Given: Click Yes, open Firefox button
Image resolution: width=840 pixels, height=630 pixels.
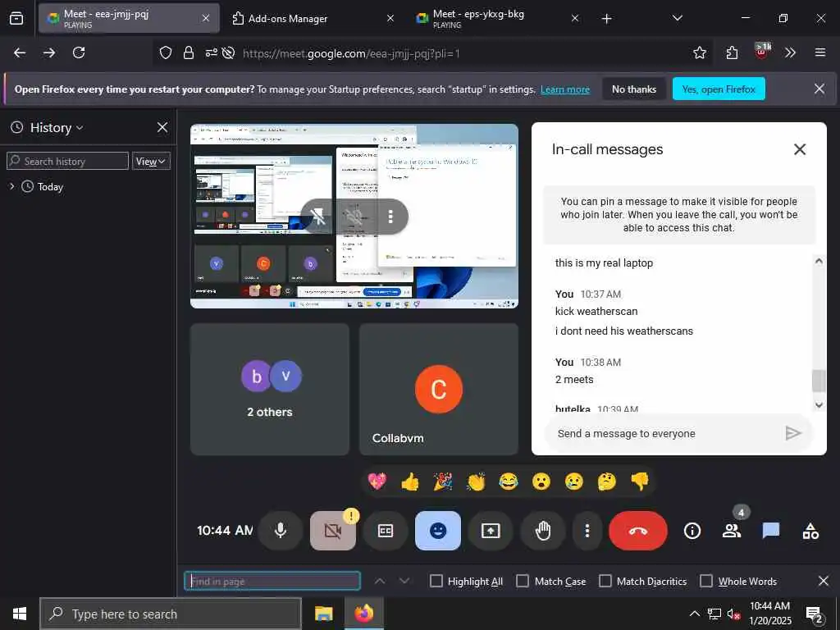Looking at the screenshot, I should [x=719, y=89].
